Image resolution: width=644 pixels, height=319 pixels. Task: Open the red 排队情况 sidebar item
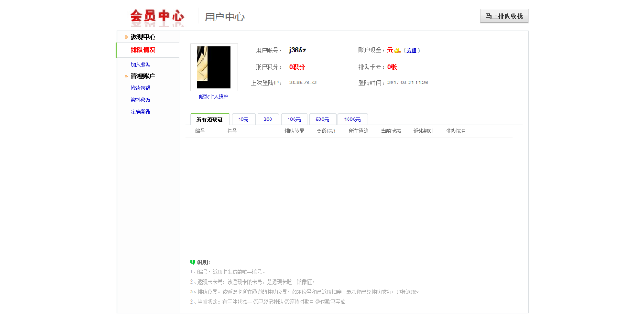point(143,51)
